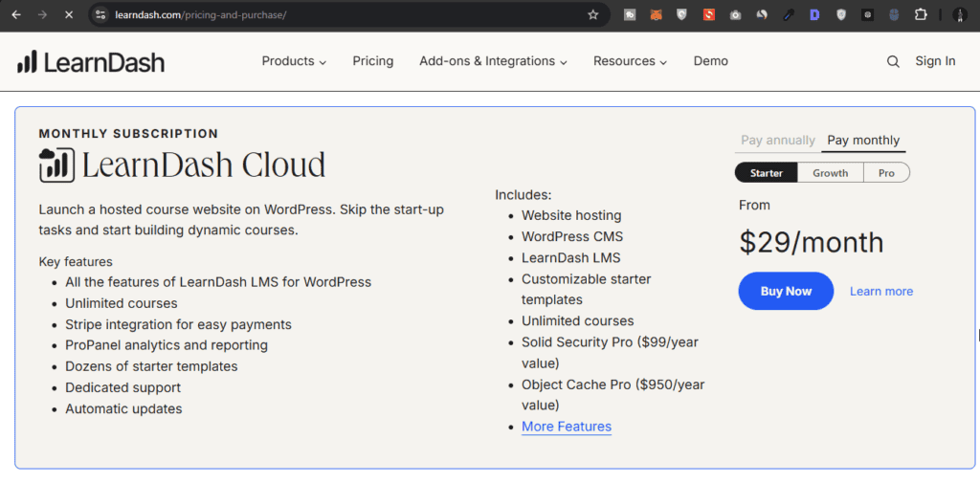Switch to Pay monthly tab
This screenshot has height=483, width=980.
click(x=863, y=140)
